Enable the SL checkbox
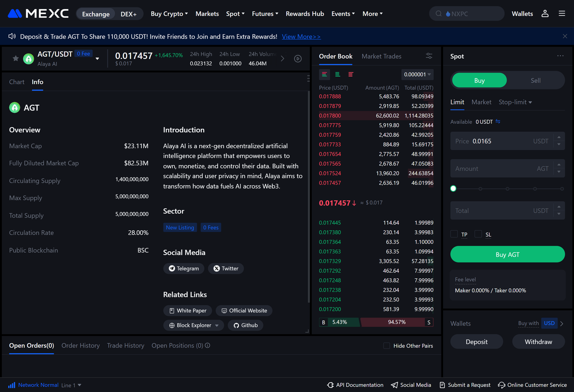This screenshot has height=392, width=574. (478, 234)
